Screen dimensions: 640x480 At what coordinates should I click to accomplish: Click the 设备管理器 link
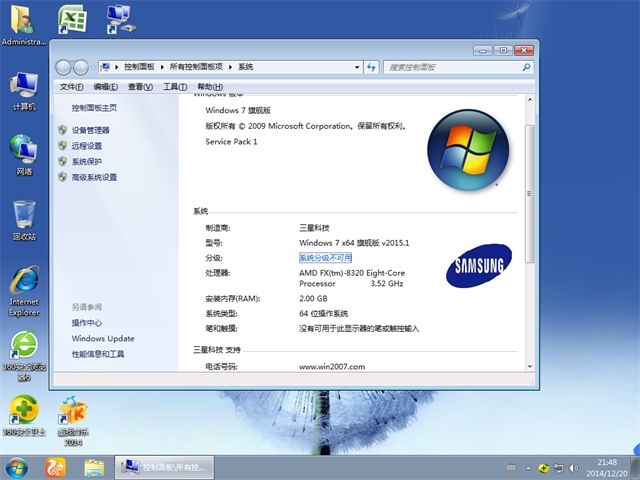pyautogui.click(x=90, y=130)
